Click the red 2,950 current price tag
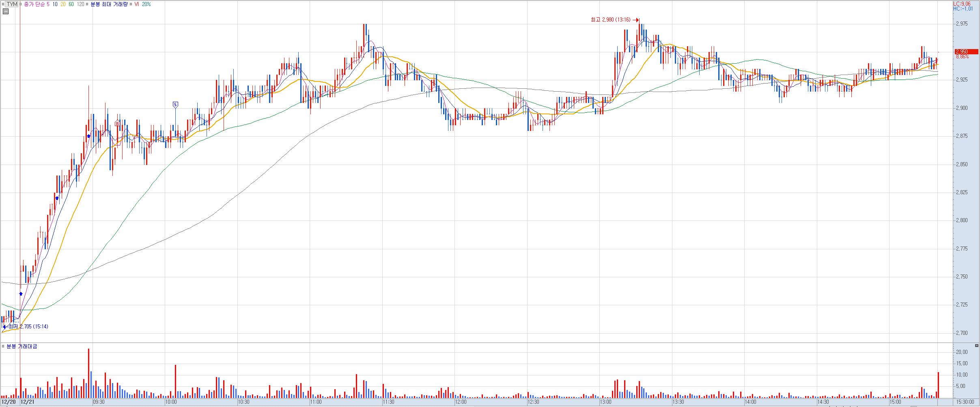The image size is (980, 407). pyautogui.click(x=966, y=51)
